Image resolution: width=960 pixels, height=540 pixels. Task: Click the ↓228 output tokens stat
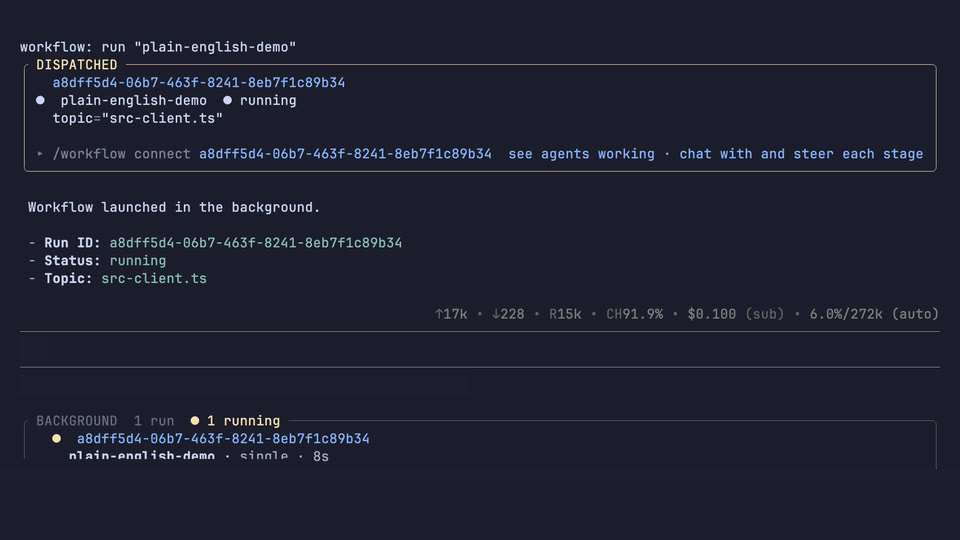(508, 314)
